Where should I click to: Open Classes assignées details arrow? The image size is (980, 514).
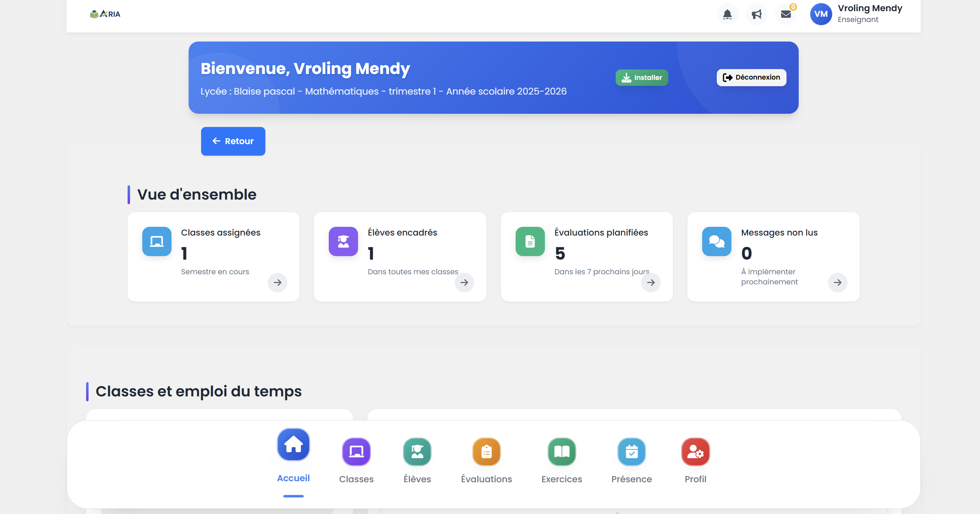pyautogui.click(x=278, y=283)
